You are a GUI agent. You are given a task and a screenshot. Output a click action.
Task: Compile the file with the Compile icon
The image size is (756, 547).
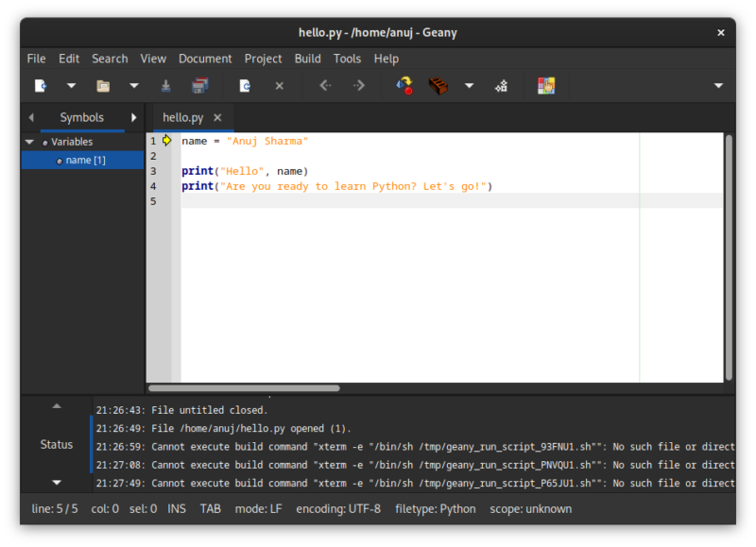pyautogui.click(x=404, y=85)
